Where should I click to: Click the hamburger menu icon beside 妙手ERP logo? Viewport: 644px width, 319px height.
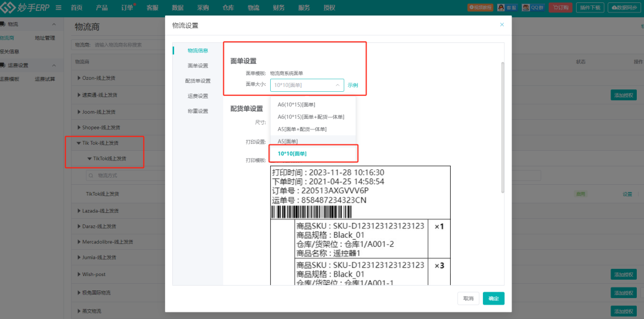click(58, 8)
